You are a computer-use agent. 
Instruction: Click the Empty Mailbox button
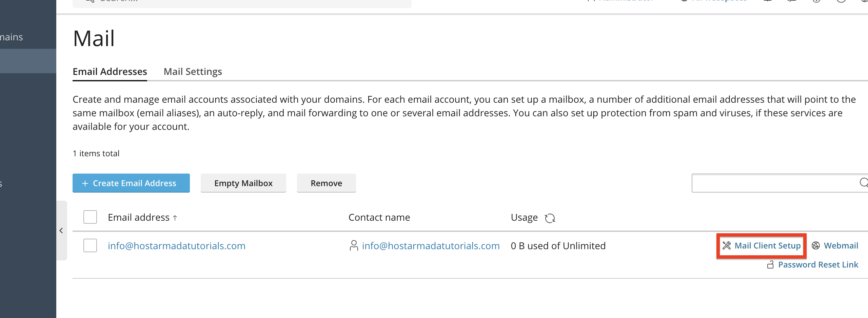point(243,183)
